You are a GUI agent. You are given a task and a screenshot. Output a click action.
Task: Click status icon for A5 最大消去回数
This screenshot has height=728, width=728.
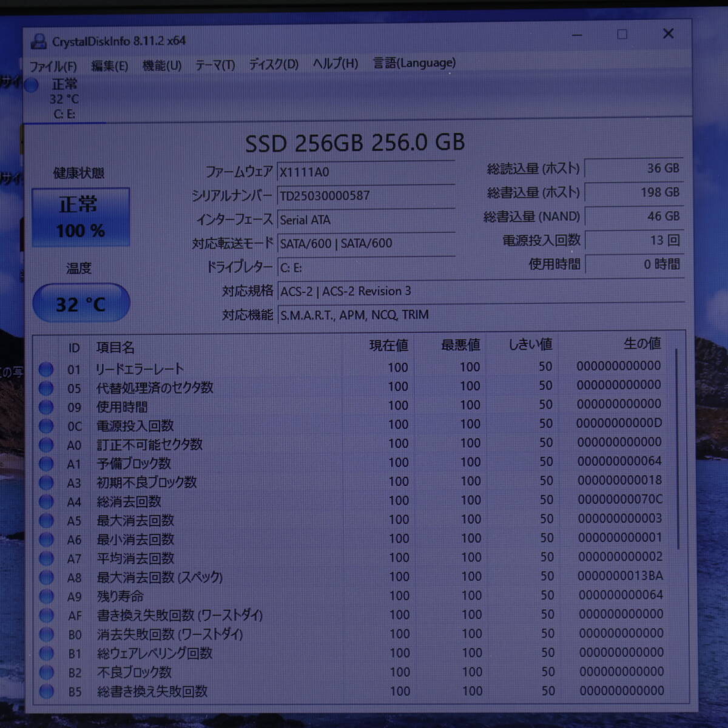click(46, 521)
